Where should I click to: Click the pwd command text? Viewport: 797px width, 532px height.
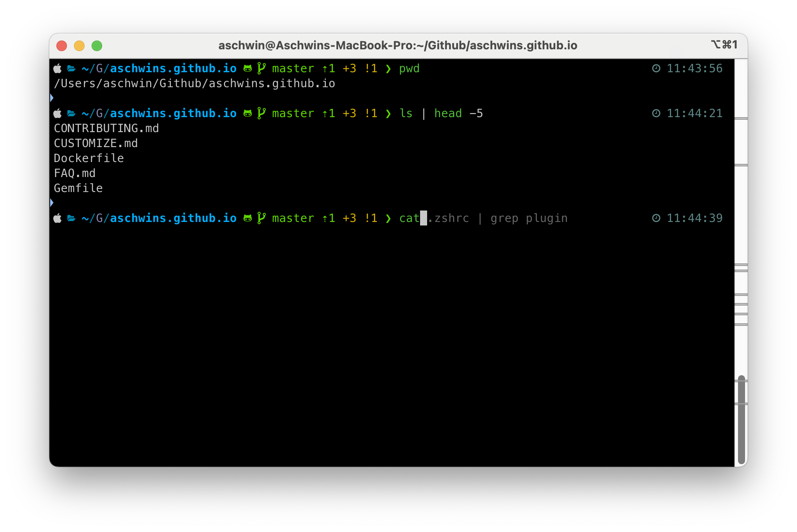pyautogui.click(x=409, y=69)
